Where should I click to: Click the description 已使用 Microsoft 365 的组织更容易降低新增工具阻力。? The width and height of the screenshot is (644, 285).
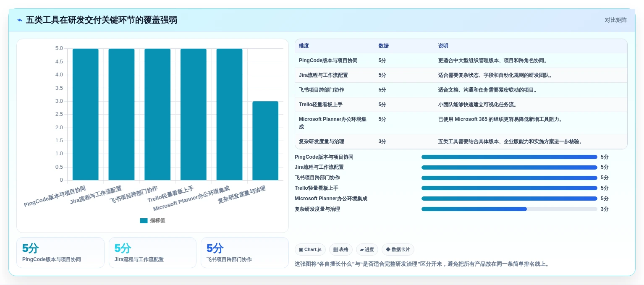click(500, 119)
